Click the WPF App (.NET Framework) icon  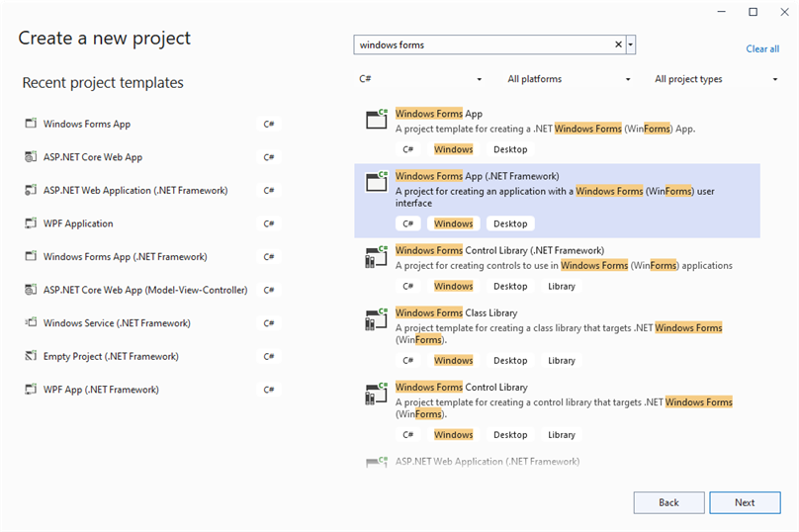click(31, 390)
